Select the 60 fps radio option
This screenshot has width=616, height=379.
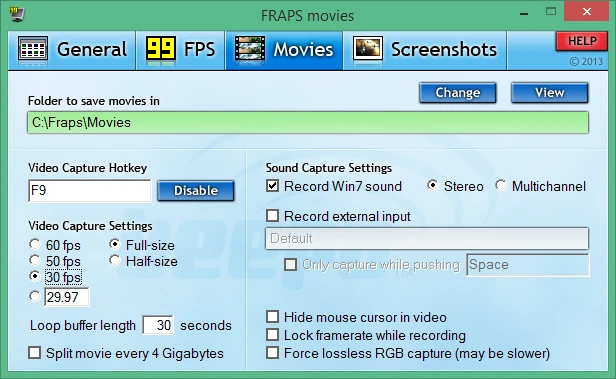tap(35, 244)
